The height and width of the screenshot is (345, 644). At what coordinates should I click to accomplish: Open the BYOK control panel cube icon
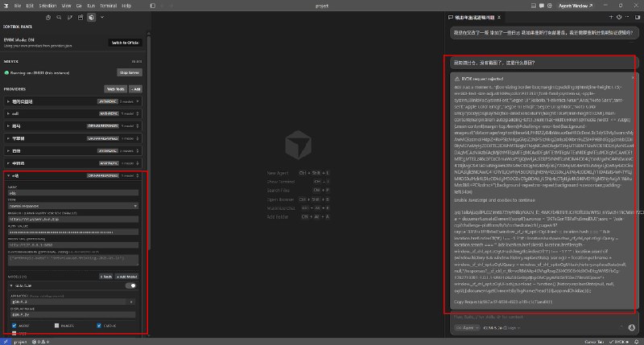point(91,18)
